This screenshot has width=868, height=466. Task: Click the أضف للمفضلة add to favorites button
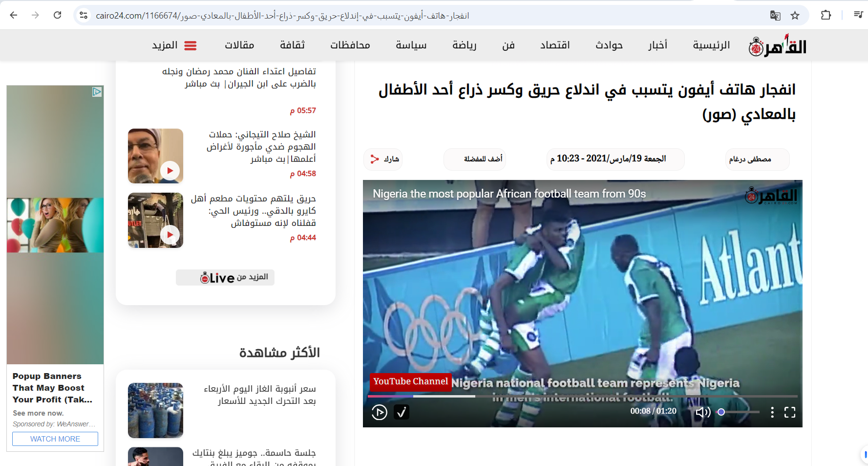click(475, 159)
